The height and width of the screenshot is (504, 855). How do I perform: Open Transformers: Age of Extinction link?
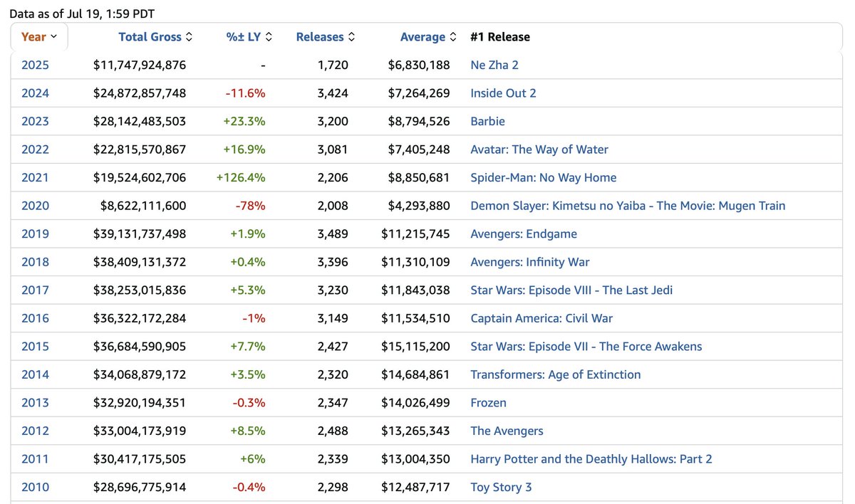click(x=556, y=374)
